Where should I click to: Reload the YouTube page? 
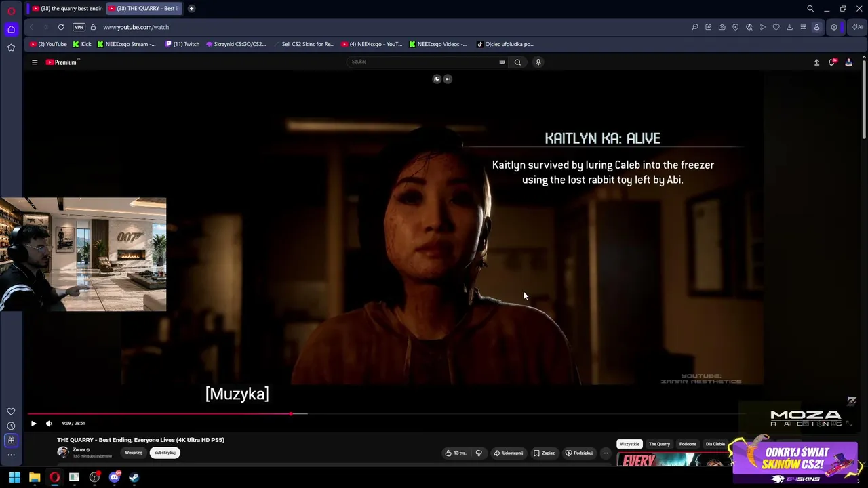click(61, 27)
